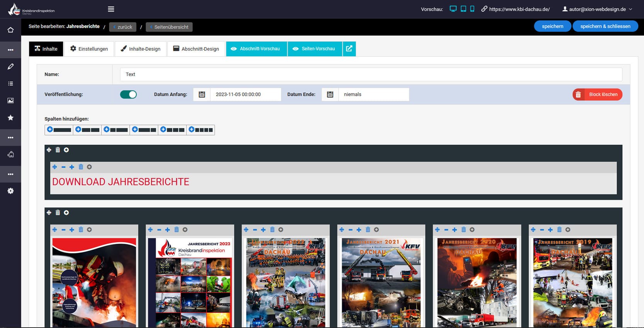The width and height of the screenshot is (644, 328).
Task: Show the Seiten-Vorschau preview
Action: click(x=314, y=49)
